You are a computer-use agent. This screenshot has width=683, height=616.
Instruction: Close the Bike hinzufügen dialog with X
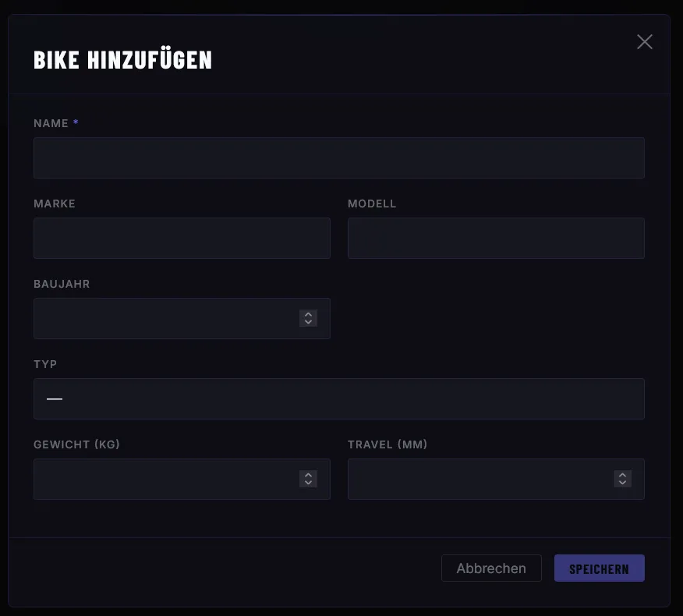click(644, 42)
